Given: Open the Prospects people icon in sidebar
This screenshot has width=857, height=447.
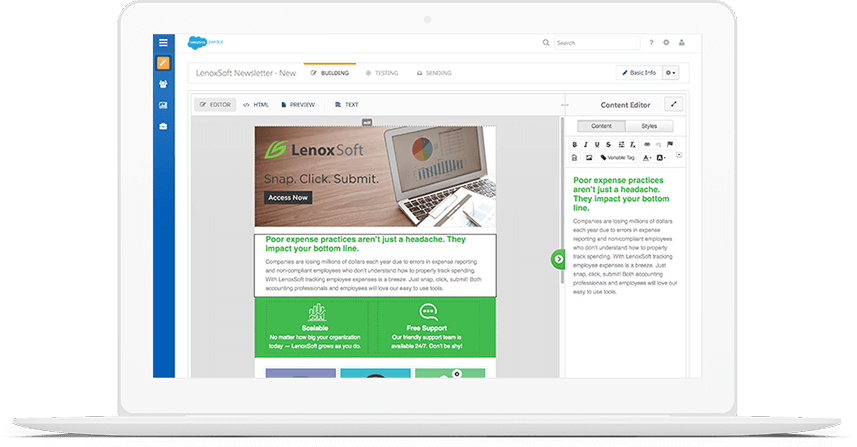Looking at the screenshot, I should point(163,84).
